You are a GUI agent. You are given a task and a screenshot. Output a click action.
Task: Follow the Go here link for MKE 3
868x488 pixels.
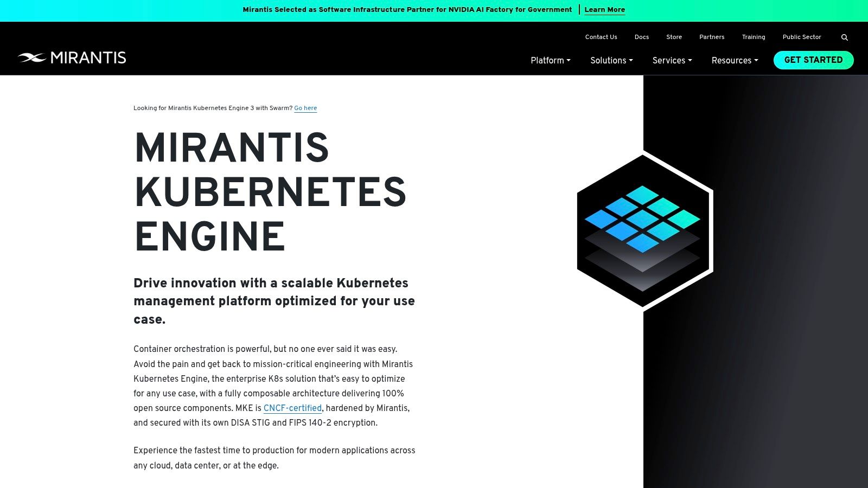(x=305, y=108)
